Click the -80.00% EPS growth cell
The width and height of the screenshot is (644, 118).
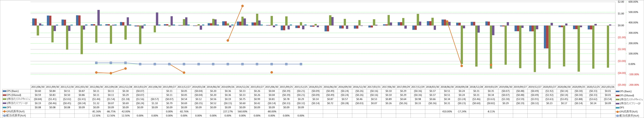click(272, 112)
